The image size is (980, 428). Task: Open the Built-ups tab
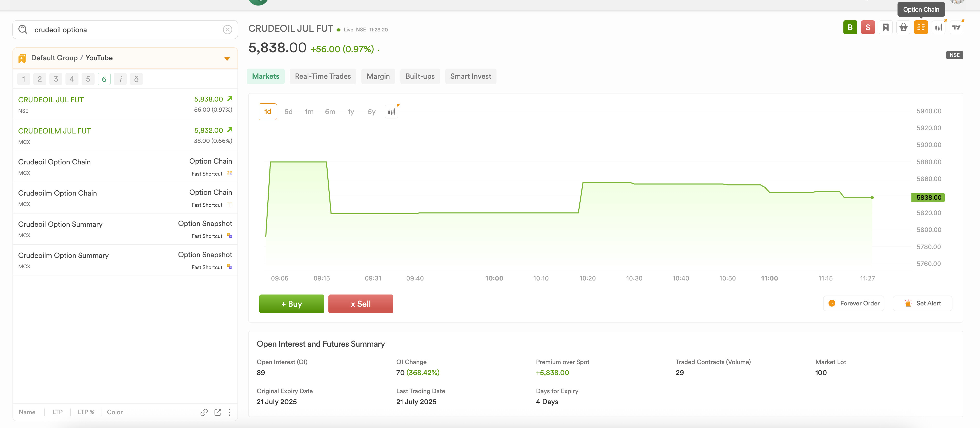420,76
